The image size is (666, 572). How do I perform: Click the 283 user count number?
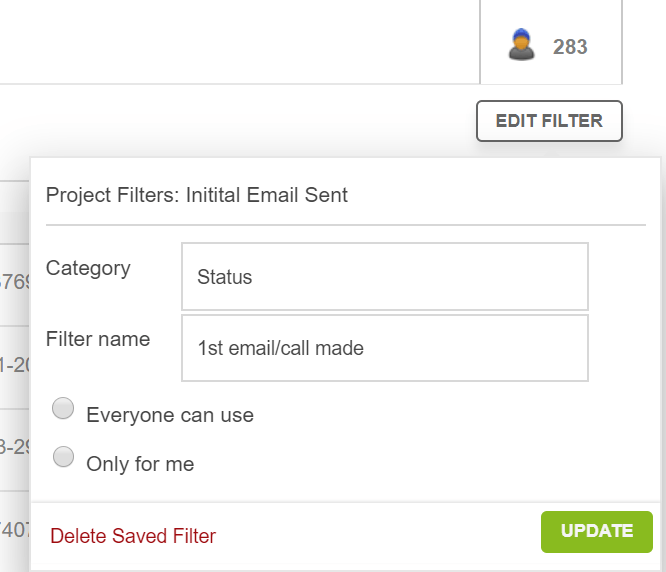(570, 47)
